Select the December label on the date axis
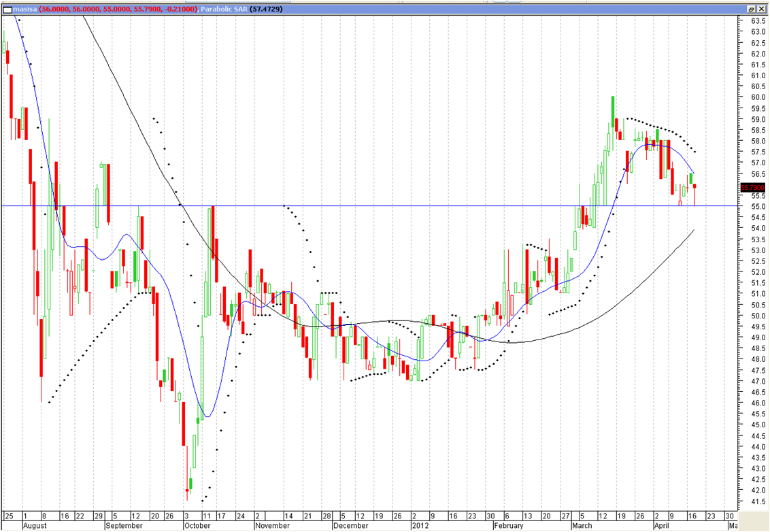This screenshot has width=770, height=532. point(352,526)
